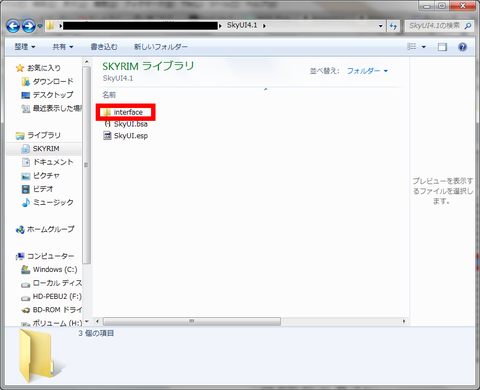This screenshot has height=390, width=480.
Task: Go back with the Back arrow button
Action: 13,26
